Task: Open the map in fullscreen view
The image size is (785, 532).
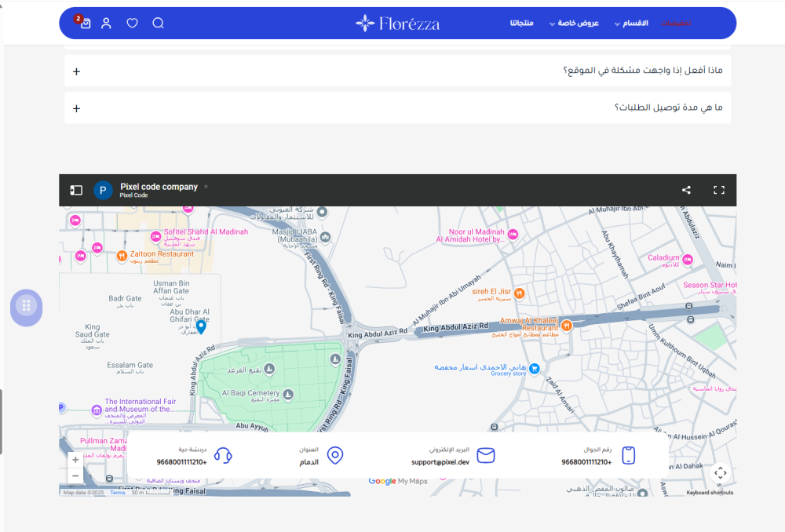Action: click(x=718, y=190)
